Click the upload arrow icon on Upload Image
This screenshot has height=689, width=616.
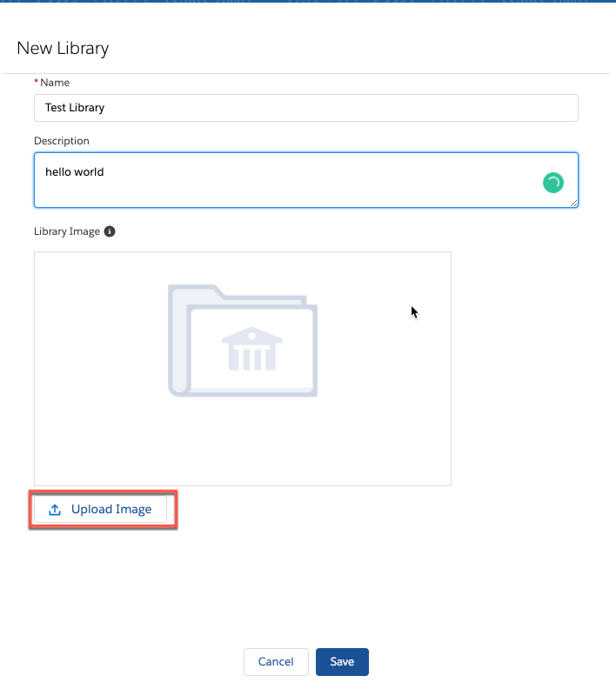[55, 510]
